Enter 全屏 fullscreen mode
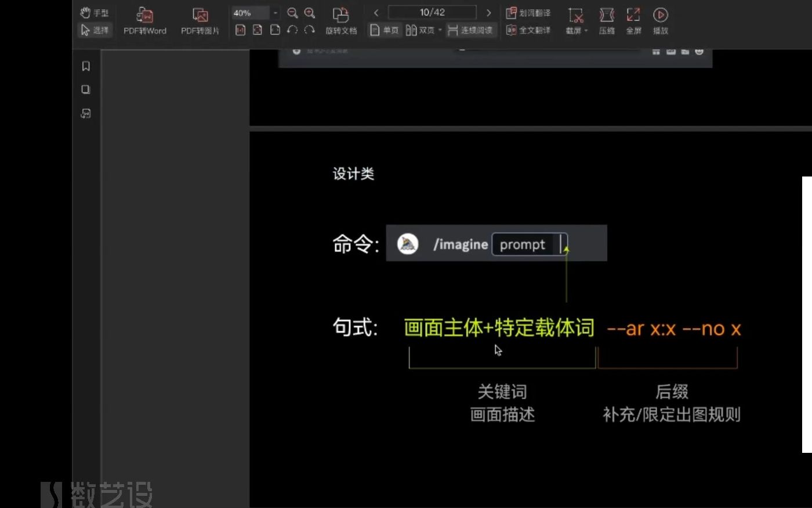 (x=633, y=20)
